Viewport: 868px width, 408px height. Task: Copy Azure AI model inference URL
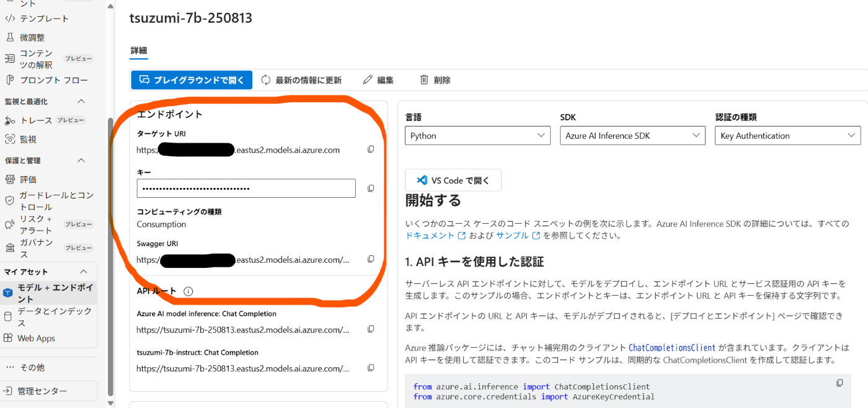tap(371, 329)
